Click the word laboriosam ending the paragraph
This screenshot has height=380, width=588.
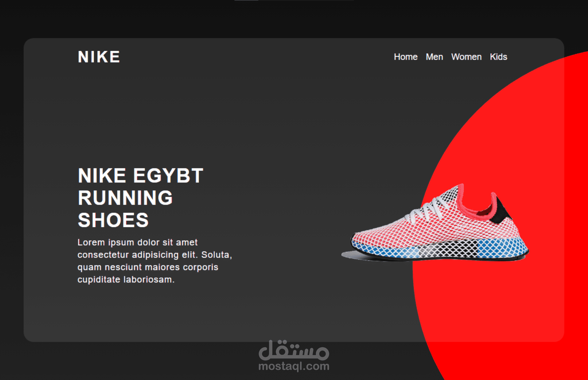(149, 279)
